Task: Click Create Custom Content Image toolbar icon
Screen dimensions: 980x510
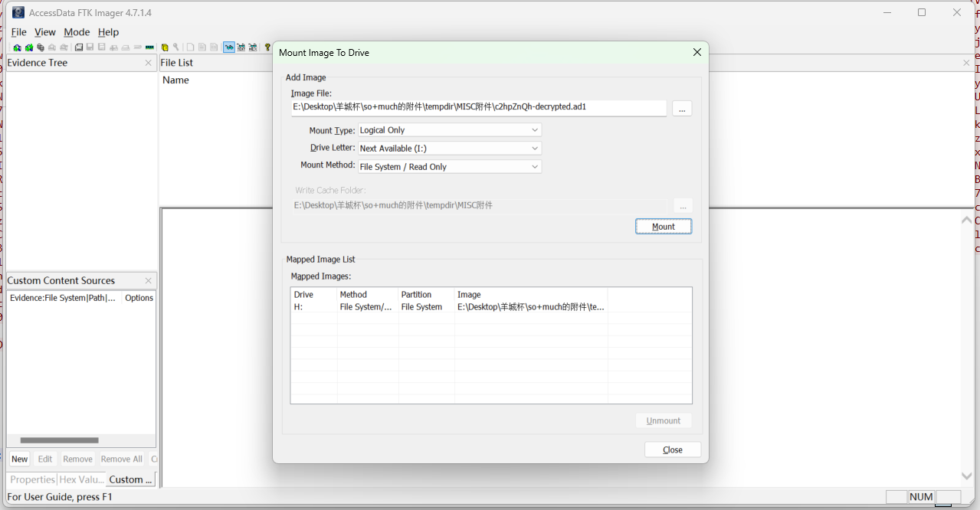Action: coord(125,47)
